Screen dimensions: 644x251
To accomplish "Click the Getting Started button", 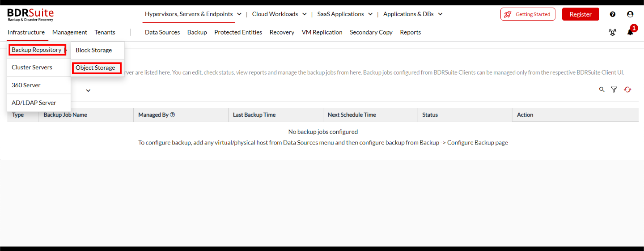I will tap(528, 14).
